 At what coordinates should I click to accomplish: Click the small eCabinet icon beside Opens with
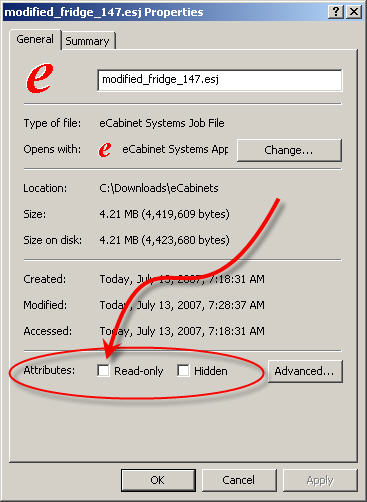[105, 150]
